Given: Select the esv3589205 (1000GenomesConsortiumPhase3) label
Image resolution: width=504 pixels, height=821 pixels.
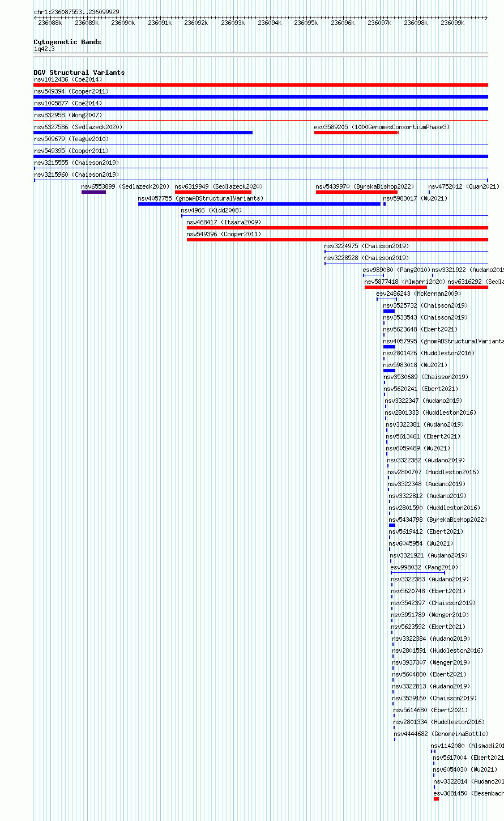Looking at the screenshot, I should pyautogui.click(x=382, y=127).
